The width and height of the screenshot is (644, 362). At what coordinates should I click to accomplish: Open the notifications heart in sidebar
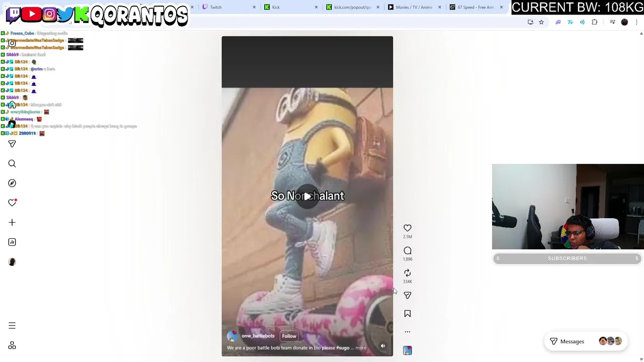pyautogui.click(x=12, y=203)
